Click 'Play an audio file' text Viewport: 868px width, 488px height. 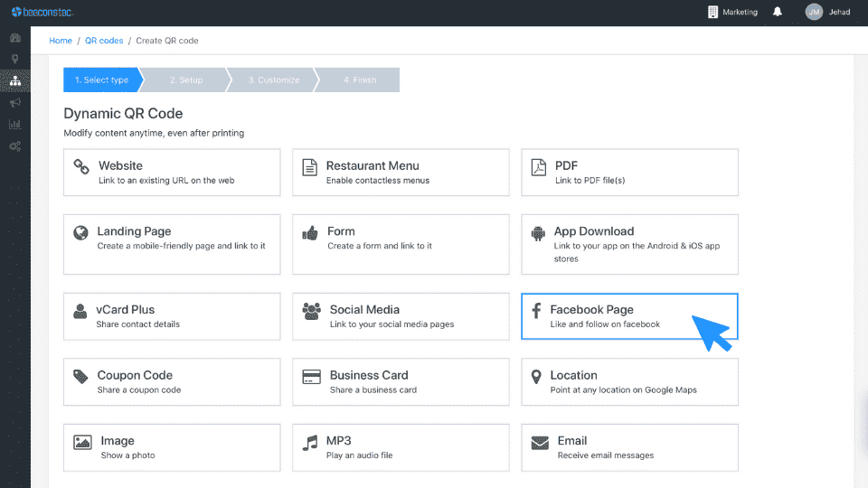[359, 455]
